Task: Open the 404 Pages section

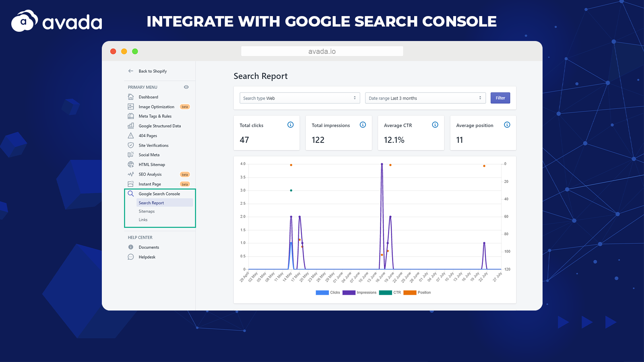Action: click(x=148, y=136)
